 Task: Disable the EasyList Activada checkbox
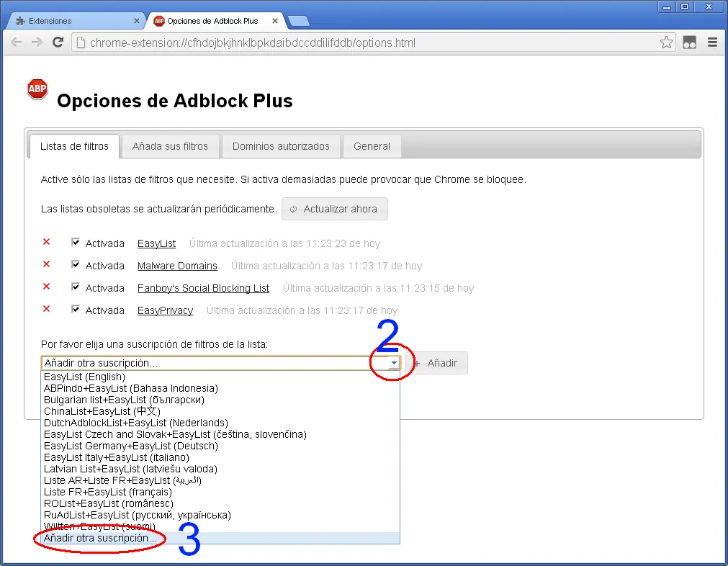(75, 243)
